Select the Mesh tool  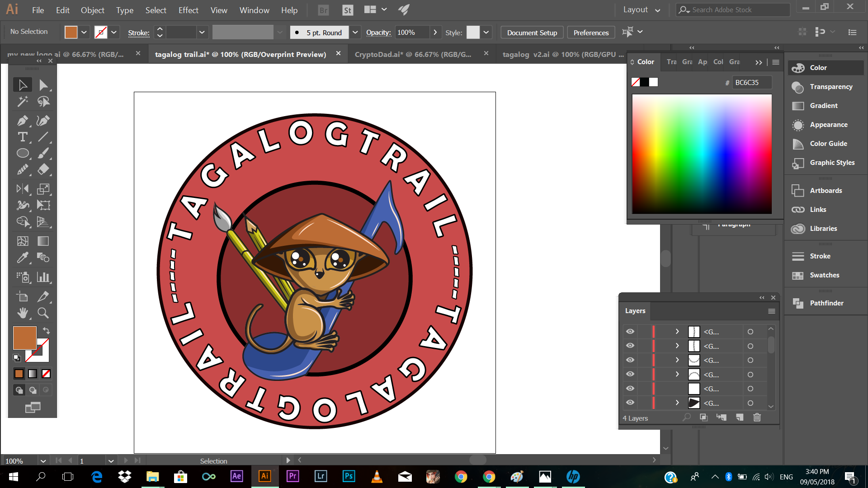click(x=22, y=241)
